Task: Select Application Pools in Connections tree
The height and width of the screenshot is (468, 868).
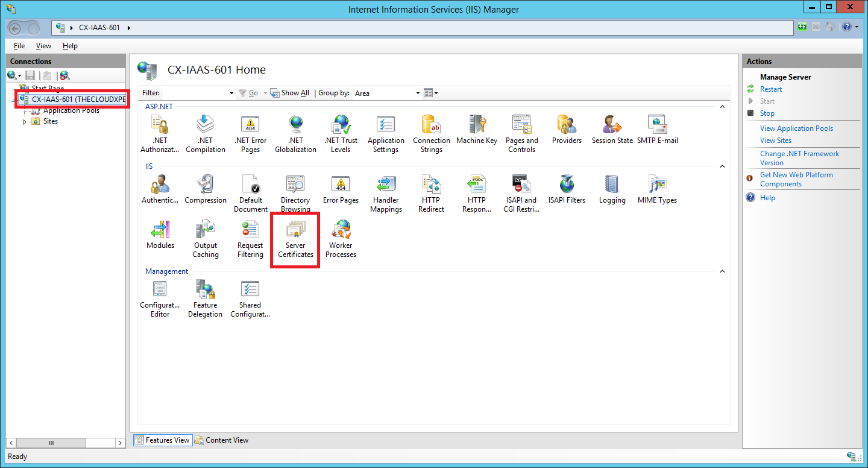Action: pos(71,111)
